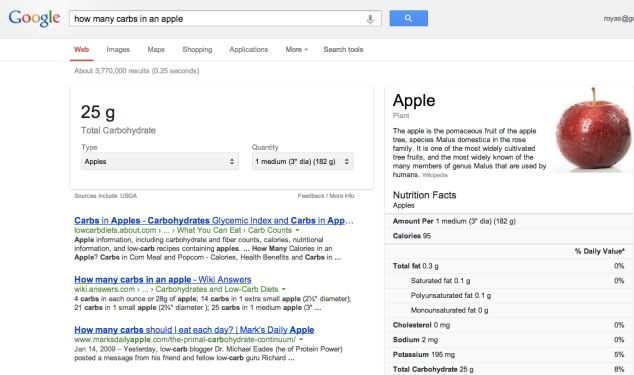Click the Saturated fat 0.1 g row
634x375 pixels.
coord(509,281)
